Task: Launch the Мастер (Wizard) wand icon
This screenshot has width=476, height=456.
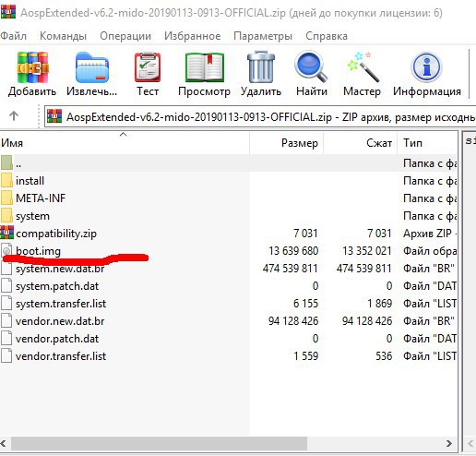Action: point(363,67)
